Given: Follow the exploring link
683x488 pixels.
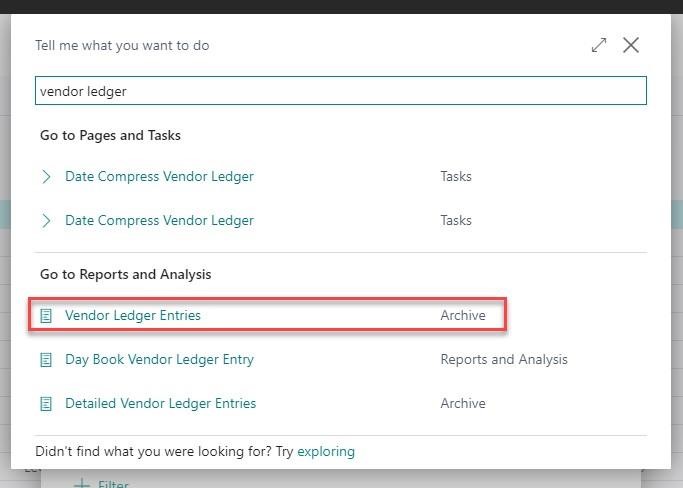Looking at the screenshot, I should click(326, 451).
